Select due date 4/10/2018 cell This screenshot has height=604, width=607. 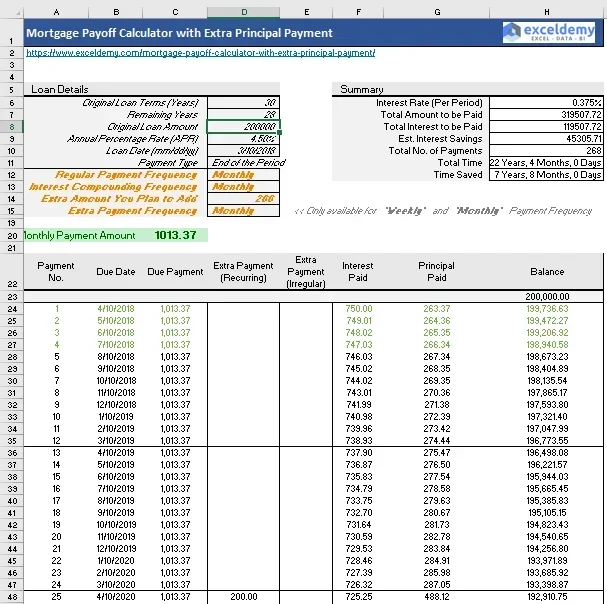pos(116,309)
